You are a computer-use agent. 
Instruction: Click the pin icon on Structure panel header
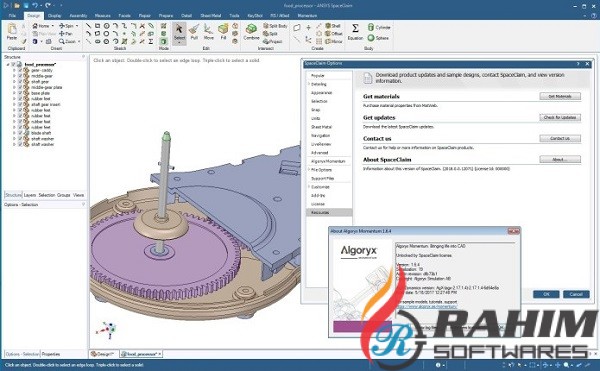pos(83,57)
